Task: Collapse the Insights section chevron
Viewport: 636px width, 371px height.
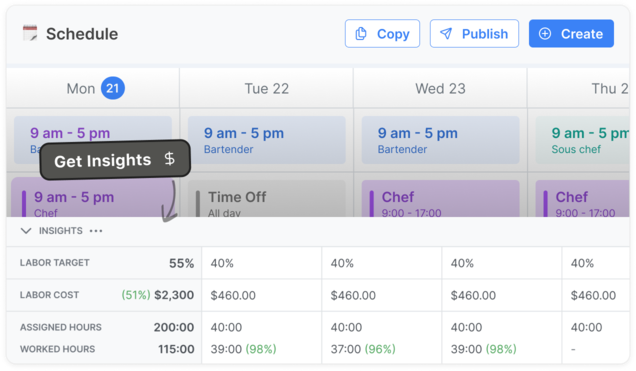Action: 26,231
